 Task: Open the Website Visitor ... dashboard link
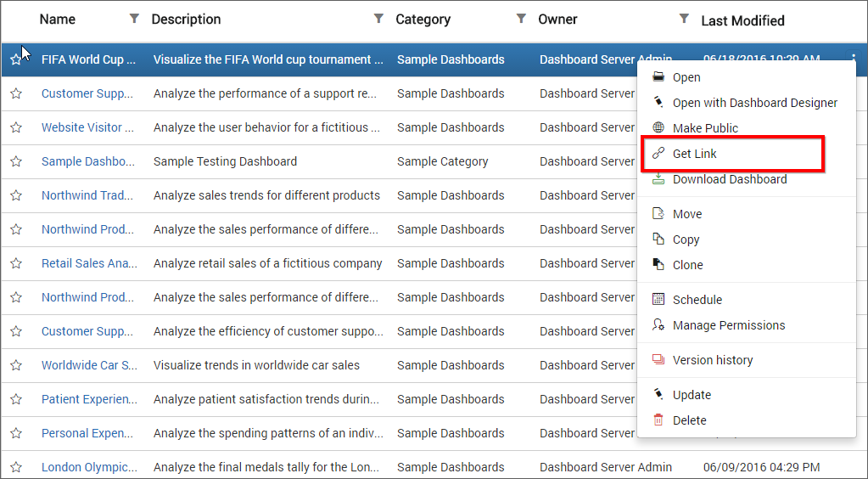(x=87, y=127)
